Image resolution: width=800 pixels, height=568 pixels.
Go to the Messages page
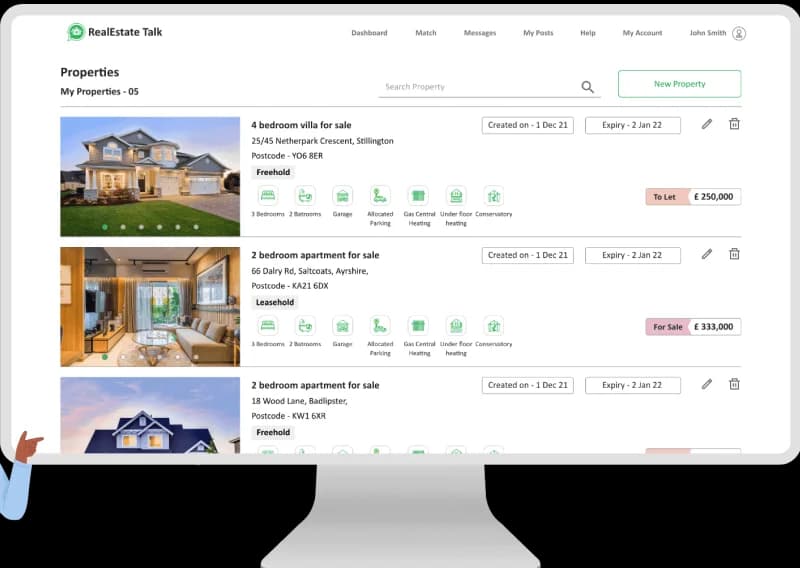(480, 33)
